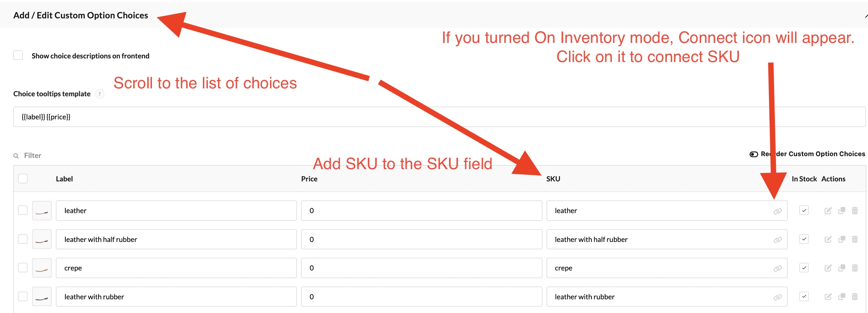Delete the leather with rubber choice

click(855, 296)
